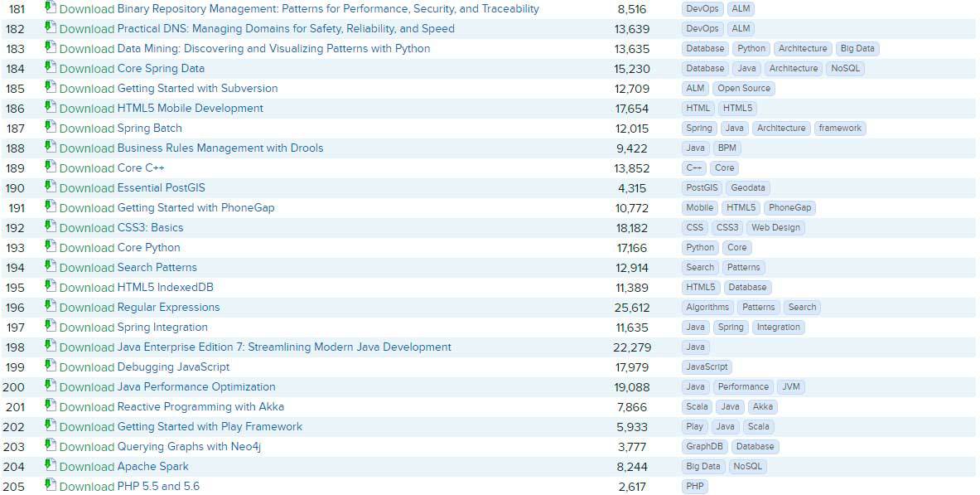
Task: Select PHP tag in row 205
Action: coord(694,487)
